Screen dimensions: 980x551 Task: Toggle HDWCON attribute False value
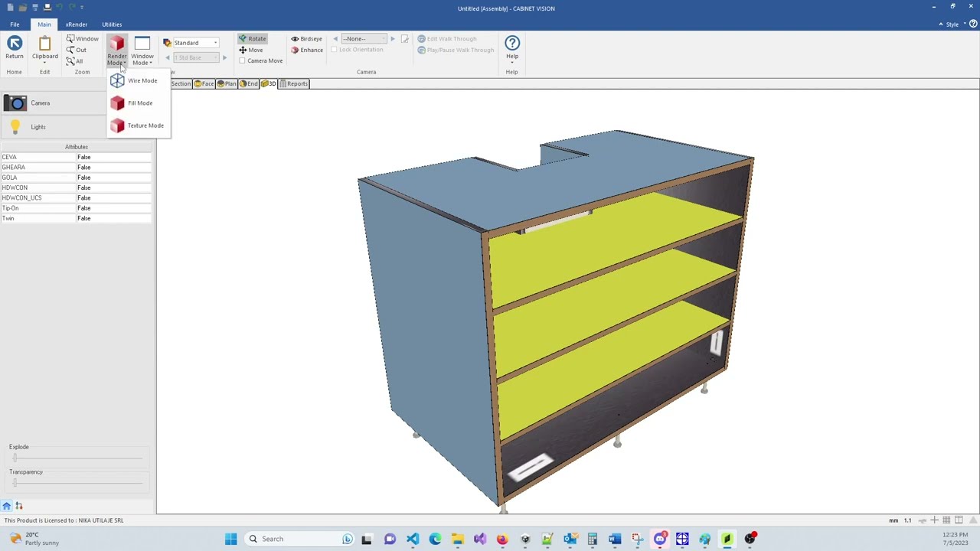(x=113, y=187)
